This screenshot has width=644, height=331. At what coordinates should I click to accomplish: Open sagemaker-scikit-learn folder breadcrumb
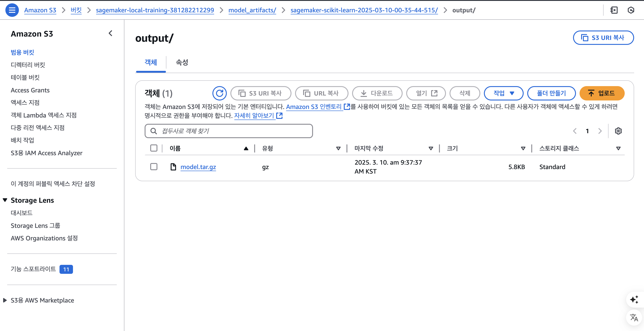pos(364,10)
